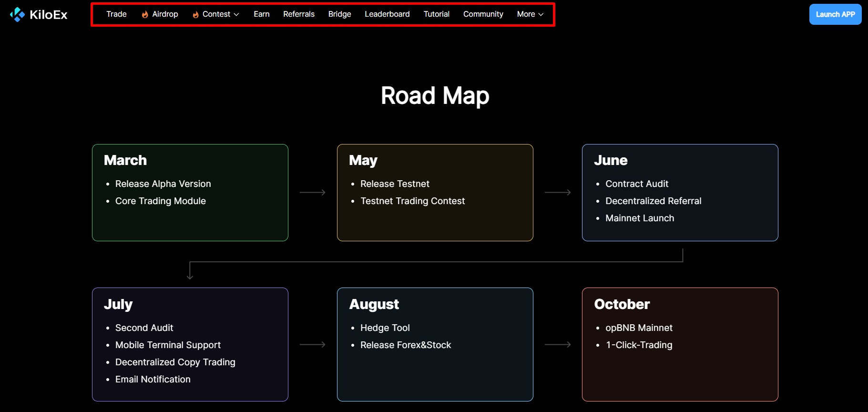Select Bridge in the navigation

340,14
